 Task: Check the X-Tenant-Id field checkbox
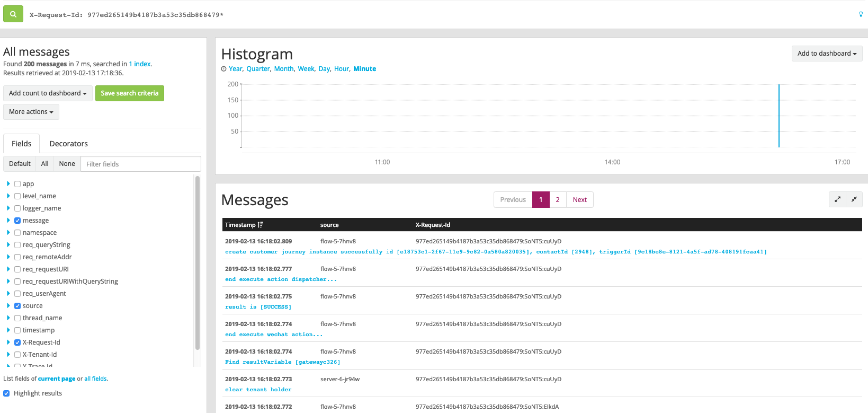17,355
